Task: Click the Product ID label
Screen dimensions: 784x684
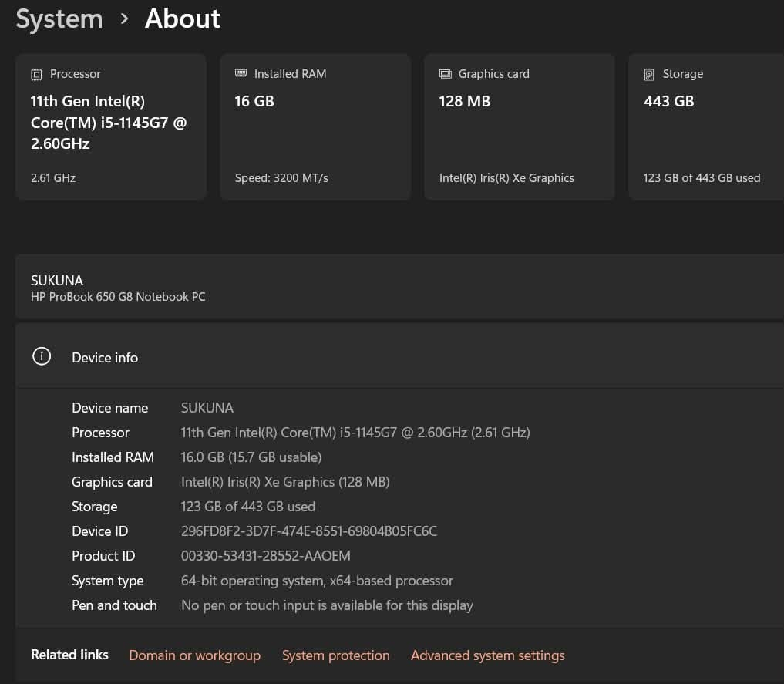Action: [x=103, y=556]
